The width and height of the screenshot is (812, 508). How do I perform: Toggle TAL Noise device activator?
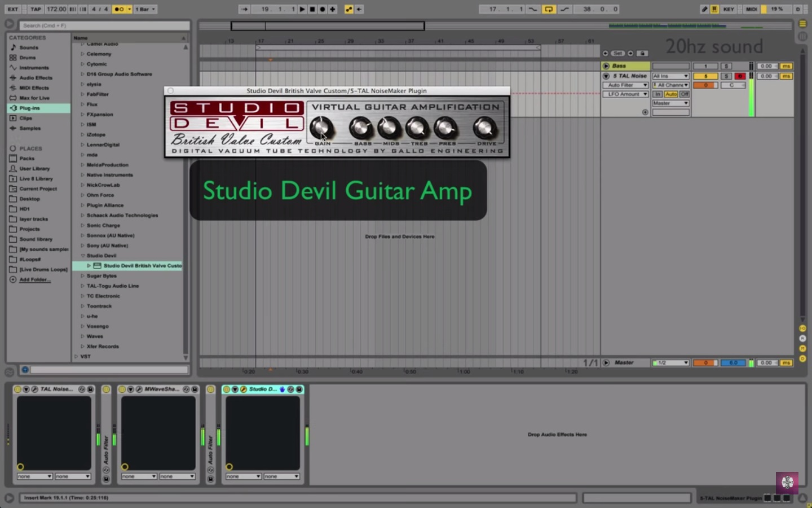17,389
